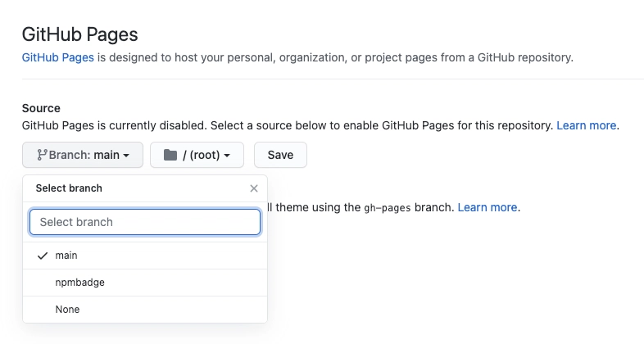Image resolution: width=644 pixels, height=344 pixels.
Task: Choose the main branch option
Action: coord(145,256)
